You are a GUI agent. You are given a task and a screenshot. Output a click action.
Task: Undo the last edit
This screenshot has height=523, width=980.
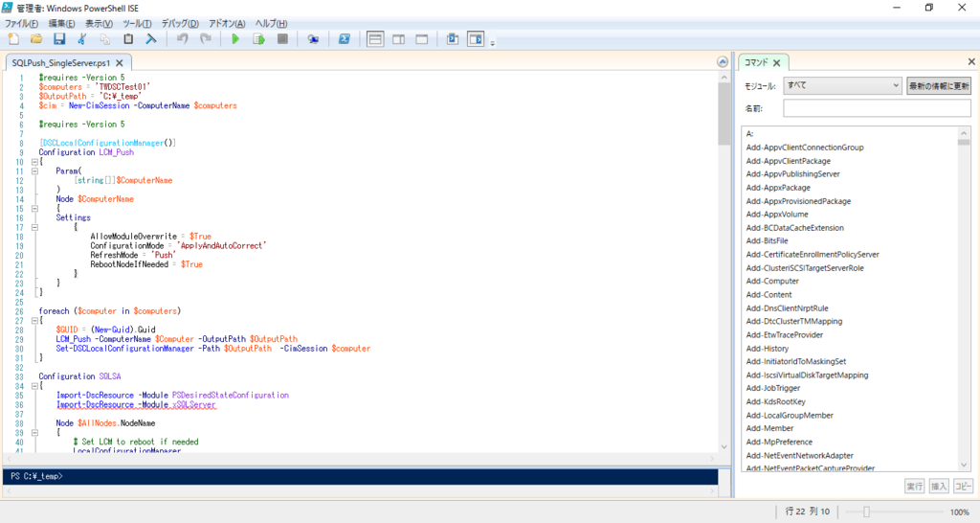click(x=182, y=39)
